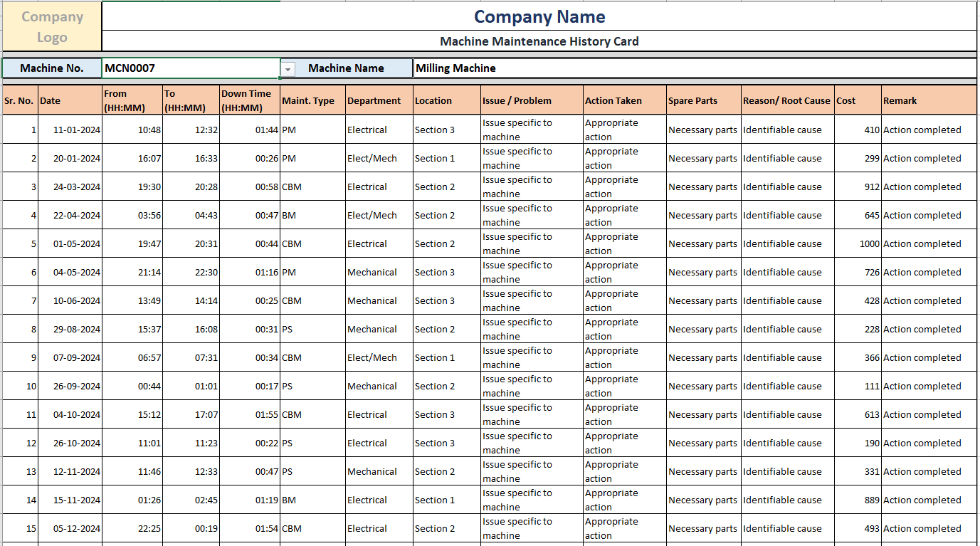Select the Machine Maintenance History Card subtitle
980x546 pixels.
coord(539,41)
